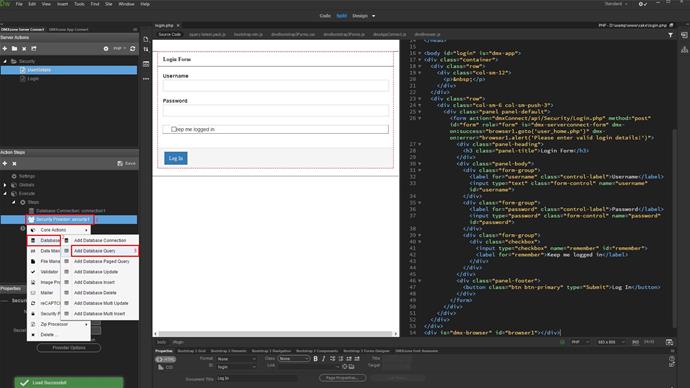Open the Site menu
The width and height of the screenshot is (690, 388).
point(109,4)
